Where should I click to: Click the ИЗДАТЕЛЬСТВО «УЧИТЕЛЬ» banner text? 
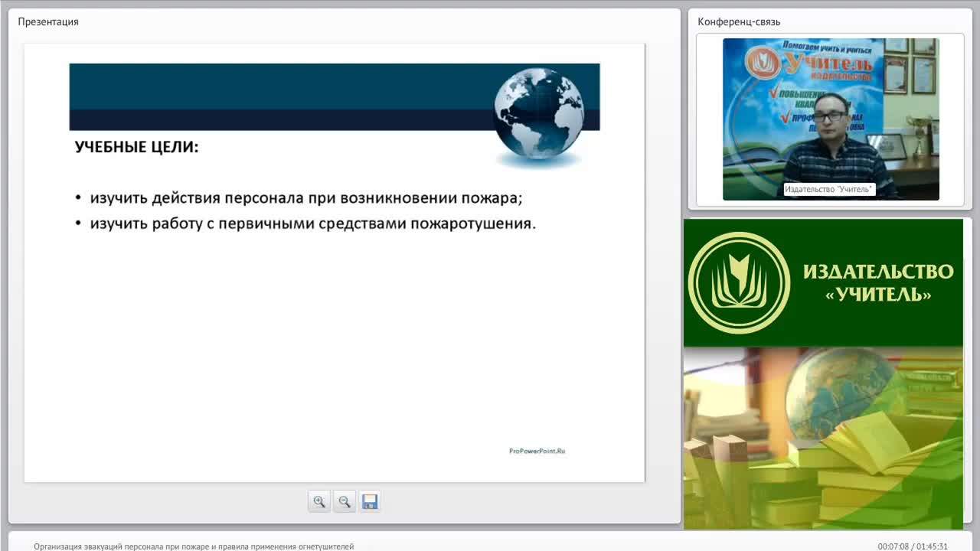click(878, 282)
